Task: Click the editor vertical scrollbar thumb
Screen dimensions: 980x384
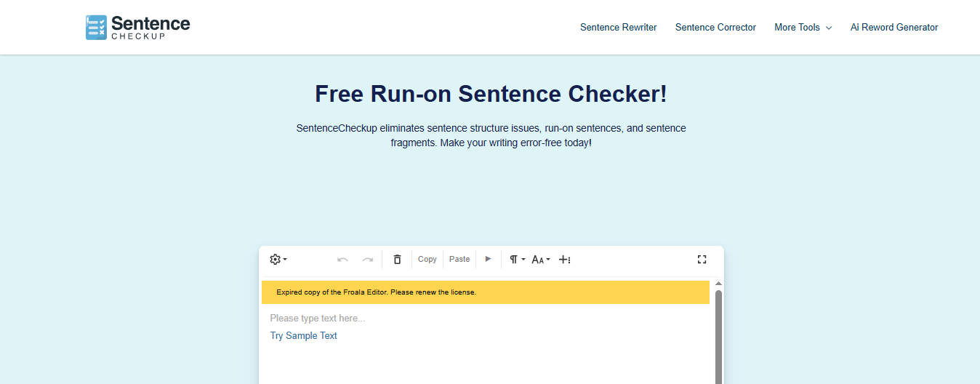Action: 719,337
